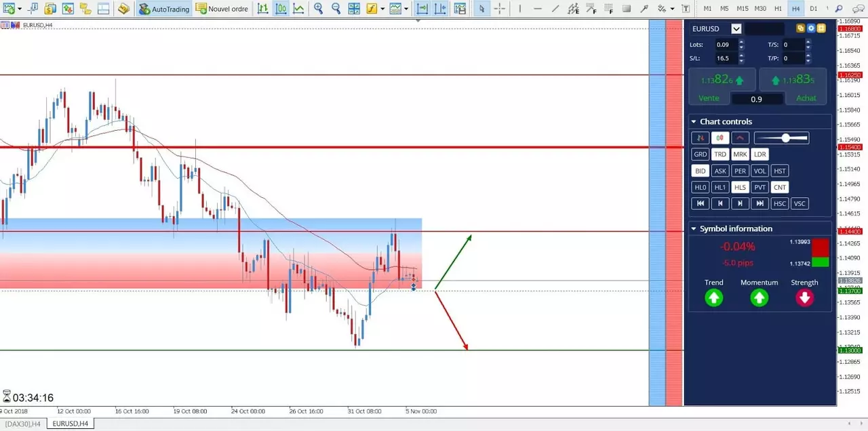Viewport: 868px width, 431px height.
Task: Decrease the S/L value stepper
Action: [x=741, y=61]
